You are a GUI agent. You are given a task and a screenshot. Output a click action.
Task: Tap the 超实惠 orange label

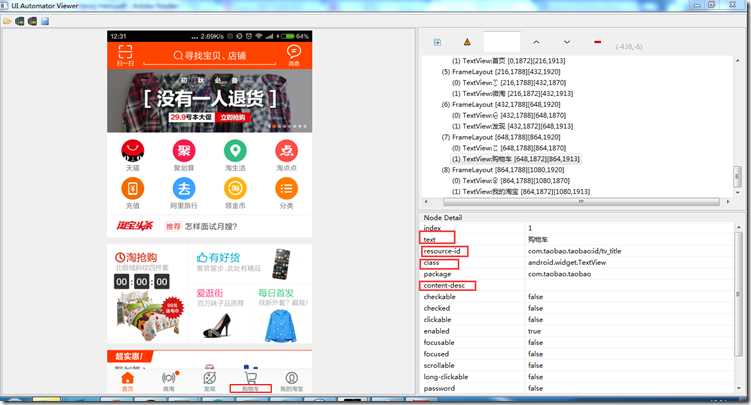click(x=130, y=356)
